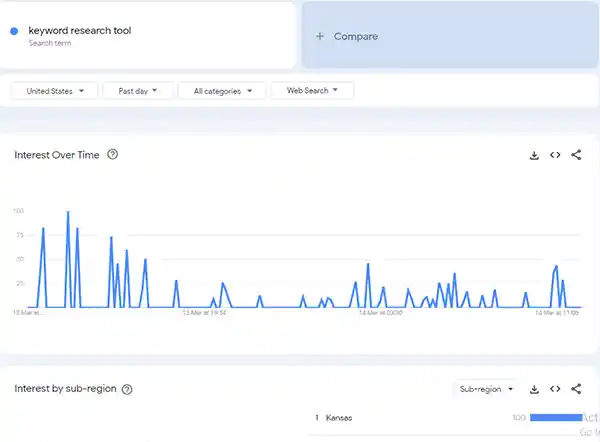Click the blue Kansas interest bar
The image size is (600, 442).
click(x=556, y=418)
